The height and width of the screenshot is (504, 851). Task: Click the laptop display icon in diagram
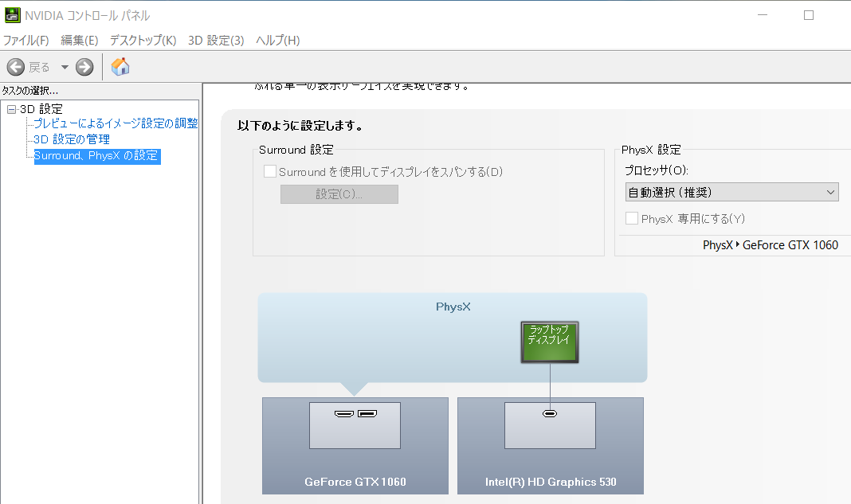coord(550,342)
